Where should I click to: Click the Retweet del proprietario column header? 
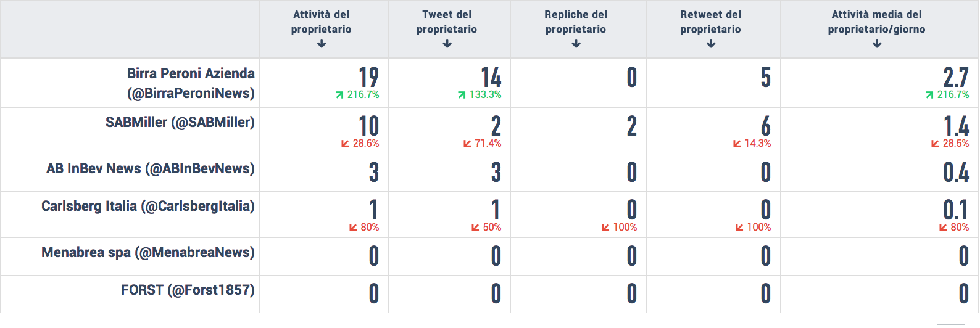click(711, 22)
